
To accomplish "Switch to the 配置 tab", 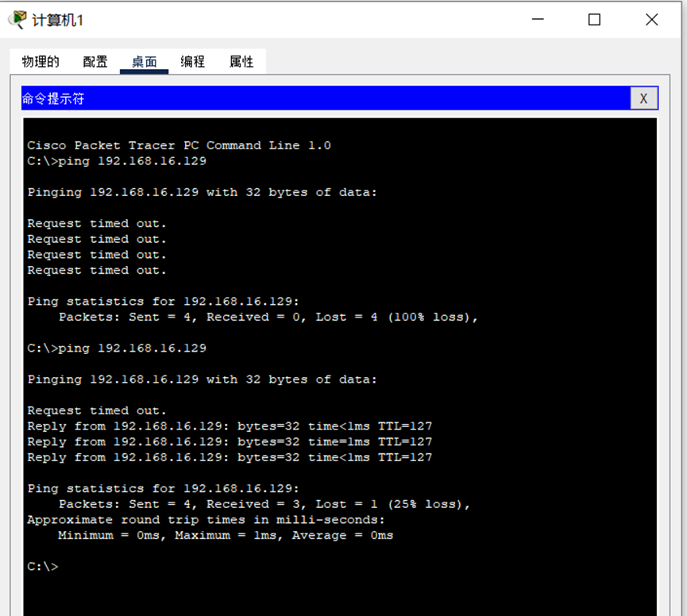I will [x=95, y=62].
